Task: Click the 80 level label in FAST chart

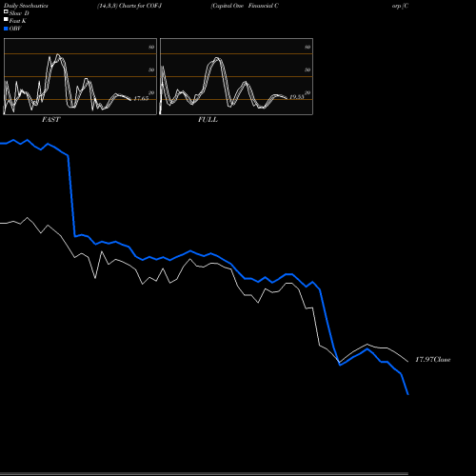Action: tap(151, 47)
